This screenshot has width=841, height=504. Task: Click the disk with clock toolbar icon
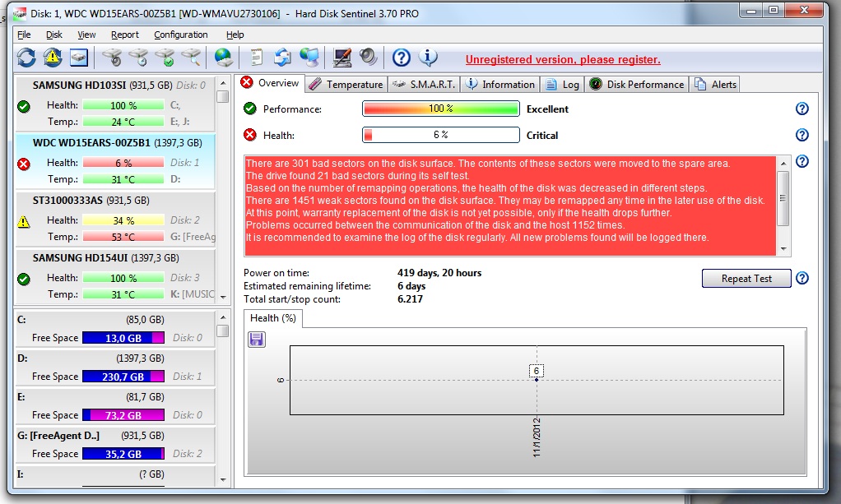139,58
